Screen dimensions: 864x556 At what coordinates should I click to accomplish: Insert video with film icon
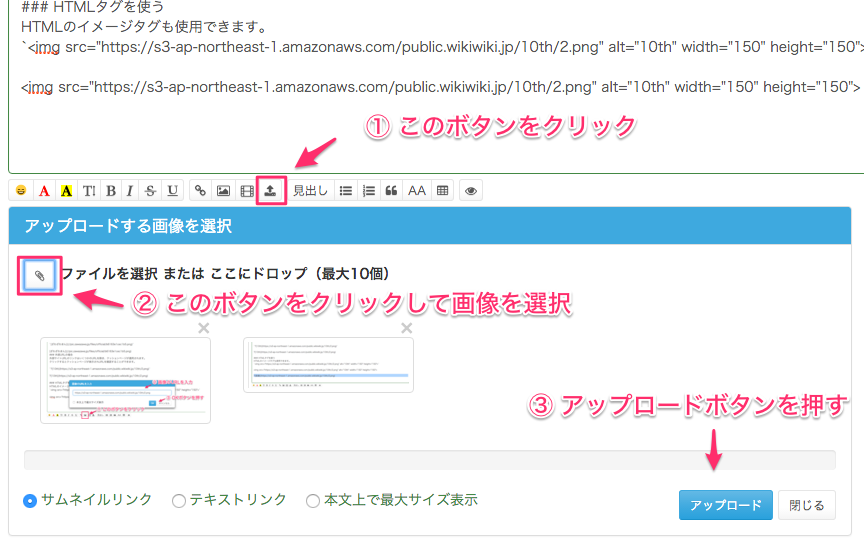[247, 190]
